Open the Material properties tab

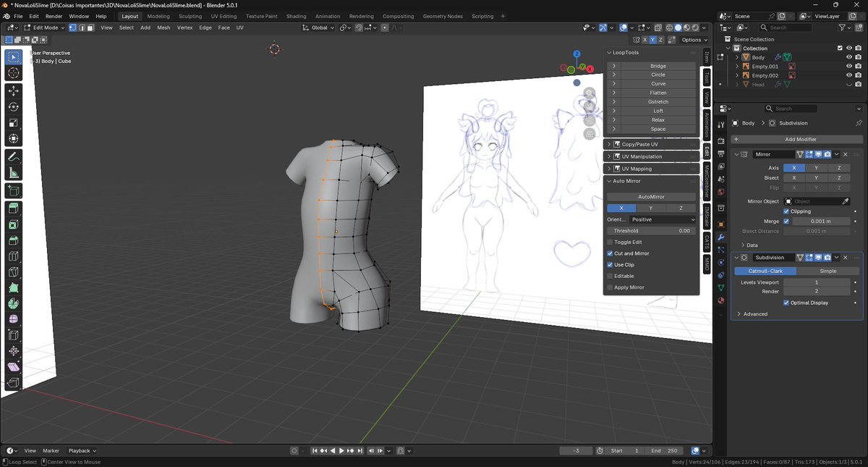pyautogui.click(x=721, y=300)
